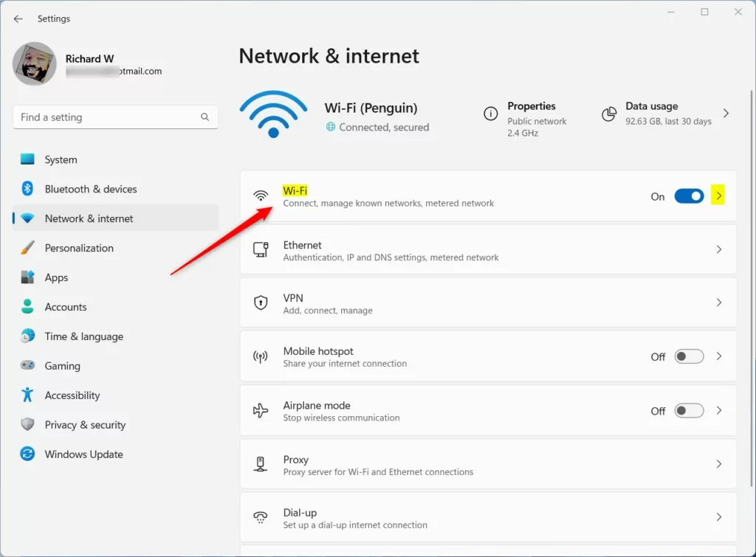Select the Bluetooth & devices icon
Screen dimensions: 756x557
point(27,188)
